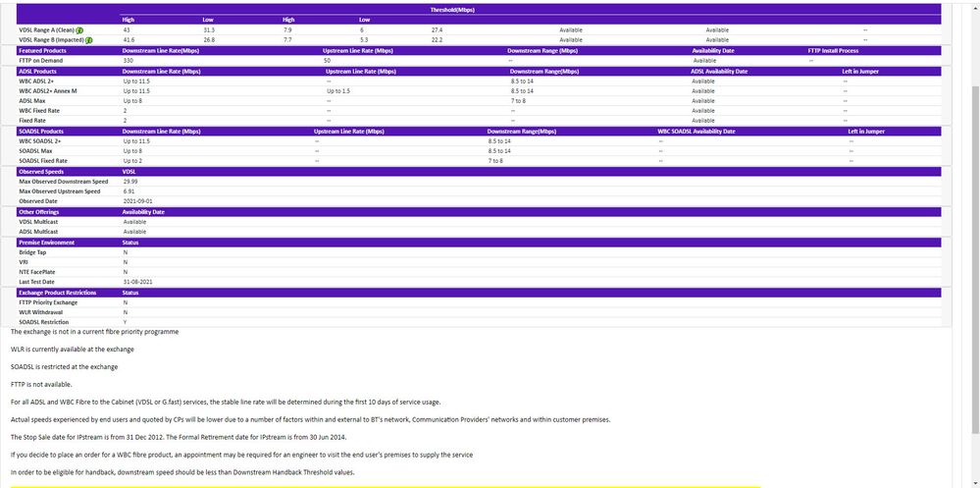Click info icon beside VDSL Range A (Clean)
The image size is (980, 488).
(x=79, y=30)
